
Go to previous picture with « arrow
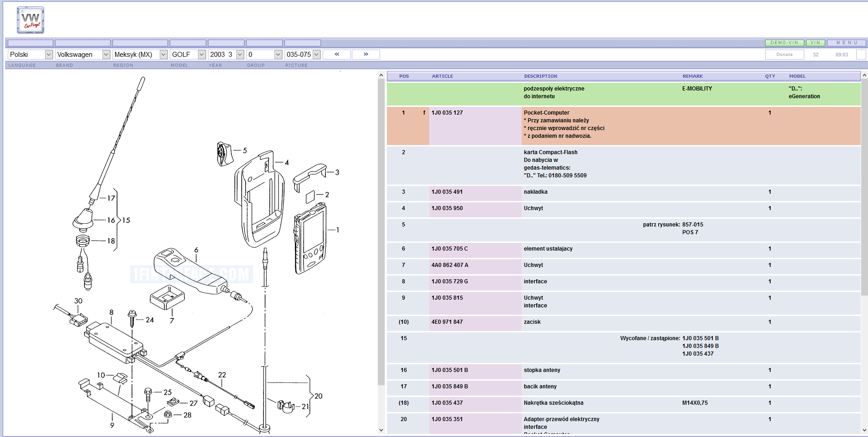tap(337, 55)
